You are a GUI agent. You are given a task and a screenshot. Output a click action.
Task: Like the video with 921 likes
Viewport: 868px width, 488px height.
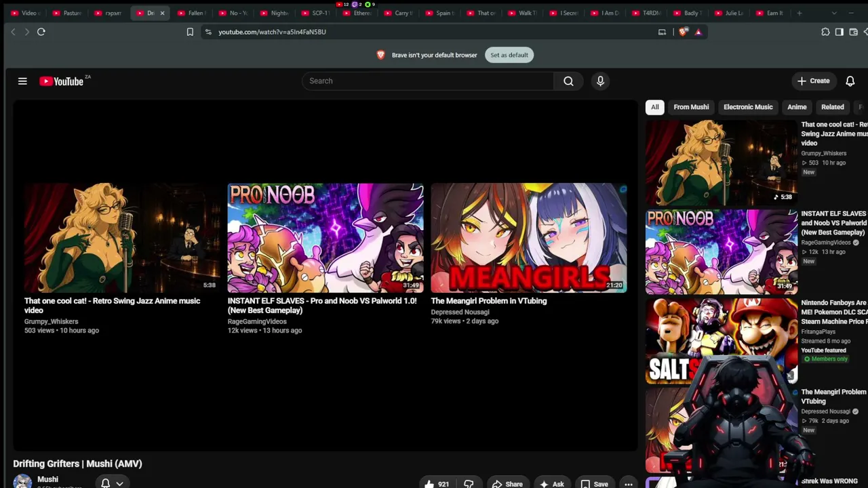[437, 484]
